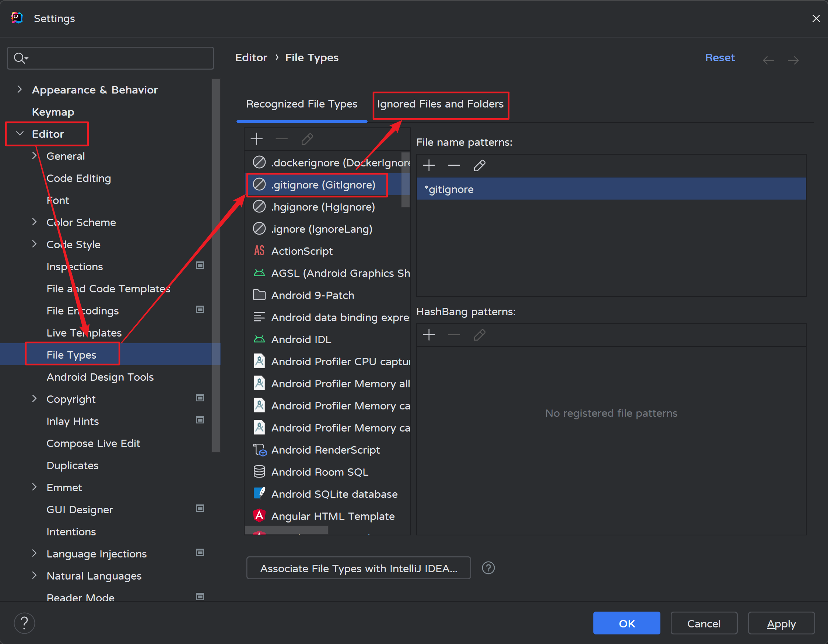This screenshot has width=828, height=644.
Task: Click inside the settings search field
Action: pos(117,58)
